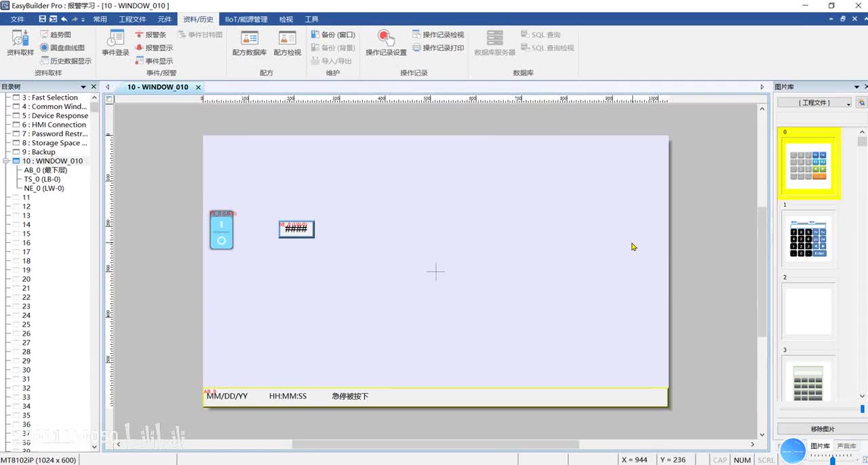Insert a 报警条 alarm bar
868x465 pixels.
151,35
